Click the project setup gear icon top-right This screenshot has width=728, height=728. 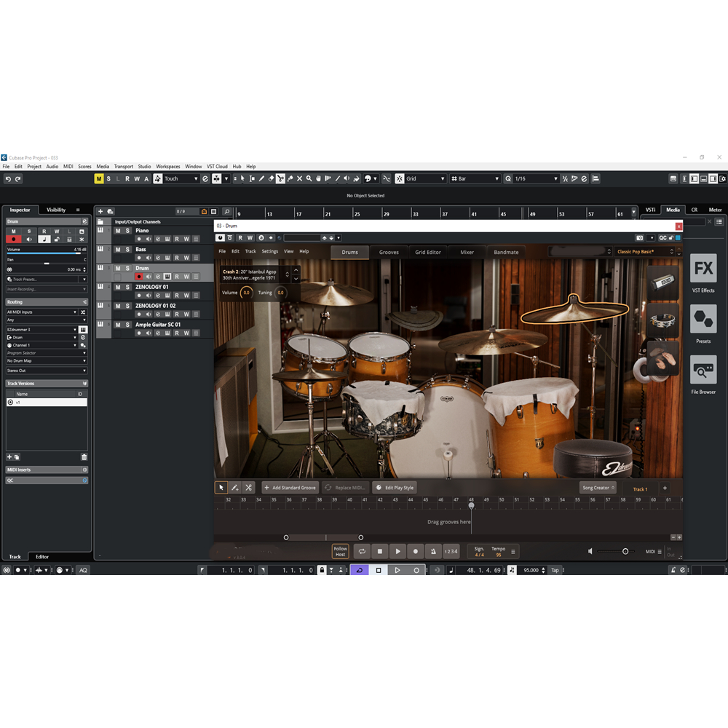722,179
